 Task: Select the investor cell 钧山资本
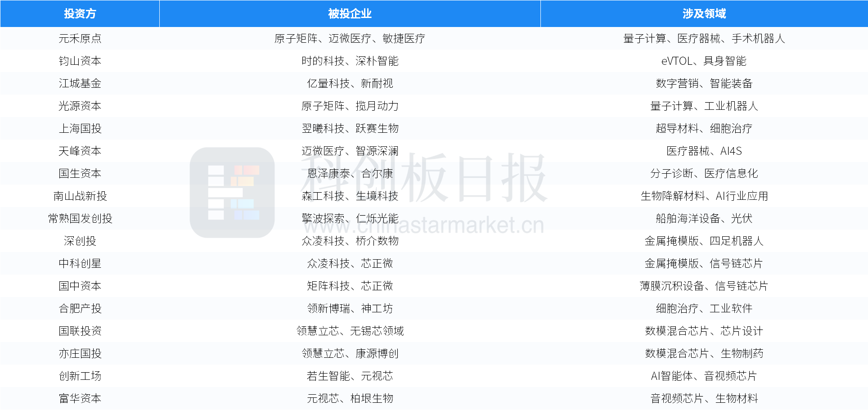pos(80,61)
